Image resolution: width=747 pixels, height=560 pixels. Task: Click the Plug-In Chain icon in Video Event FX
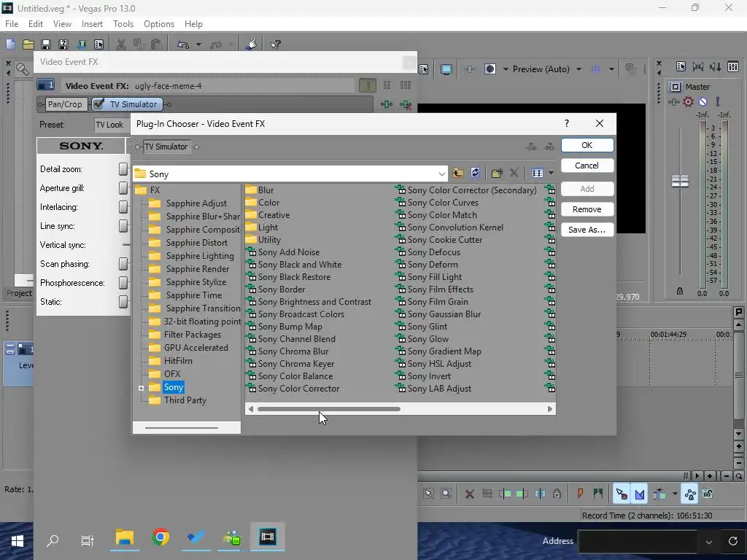[x=387, y=104]
